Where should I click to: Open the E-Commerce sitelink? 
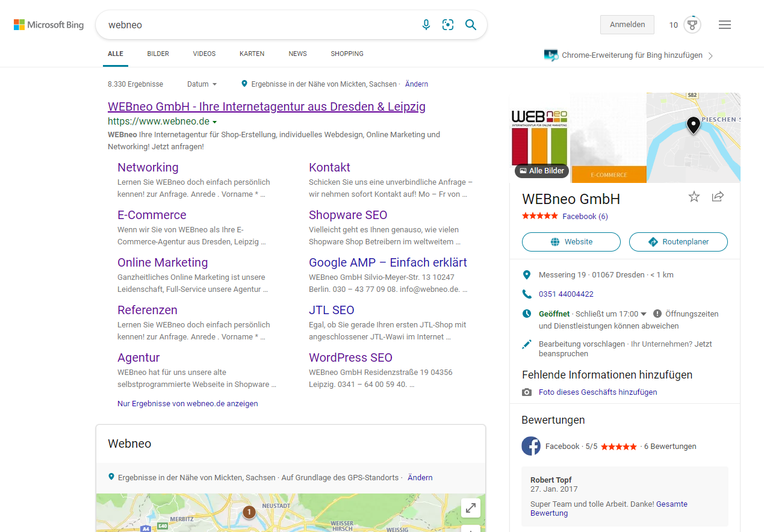click(152, 215)
